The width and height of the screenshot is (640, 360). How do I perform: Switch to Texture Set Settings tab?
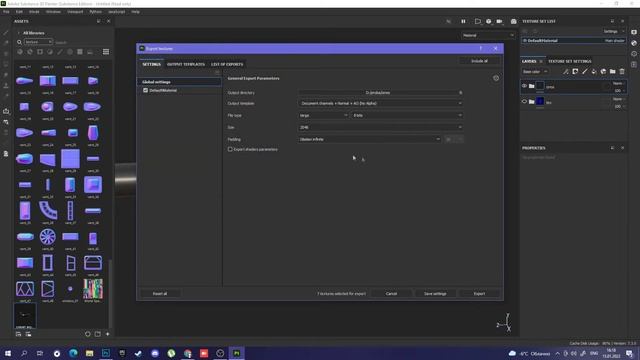coord(570,61)
